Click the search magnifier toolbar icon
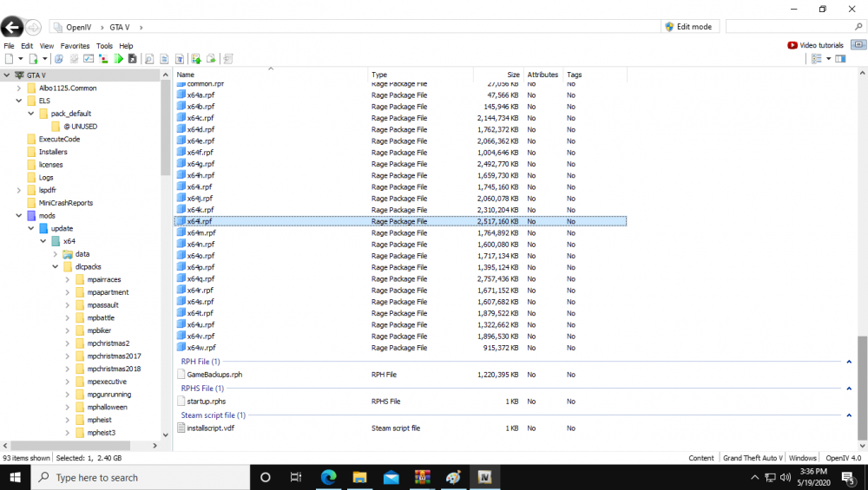868x490 pixels. 149,59
